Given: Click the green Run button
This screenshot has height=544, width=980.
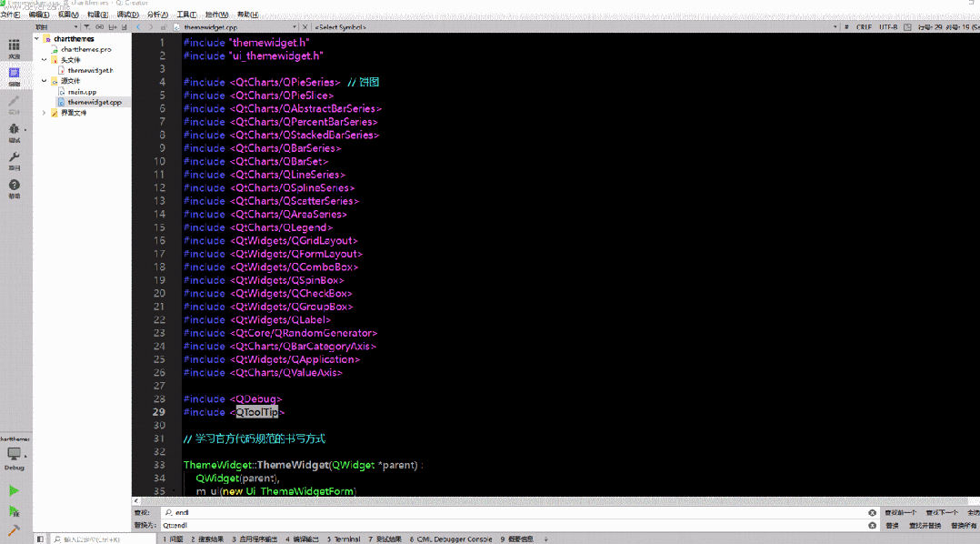Looking at the screenshot, I should pos(14,491).
